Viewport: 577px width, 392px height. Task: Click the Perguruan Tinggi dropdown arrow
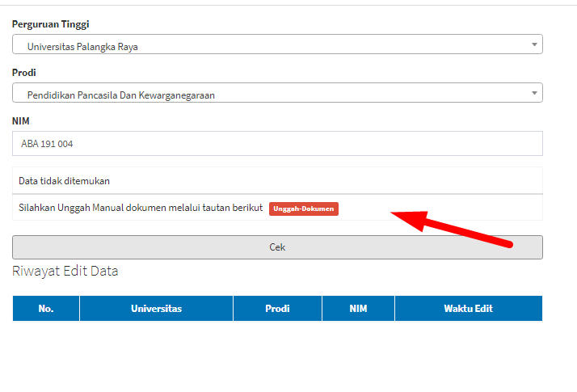(x=534, y=44)
